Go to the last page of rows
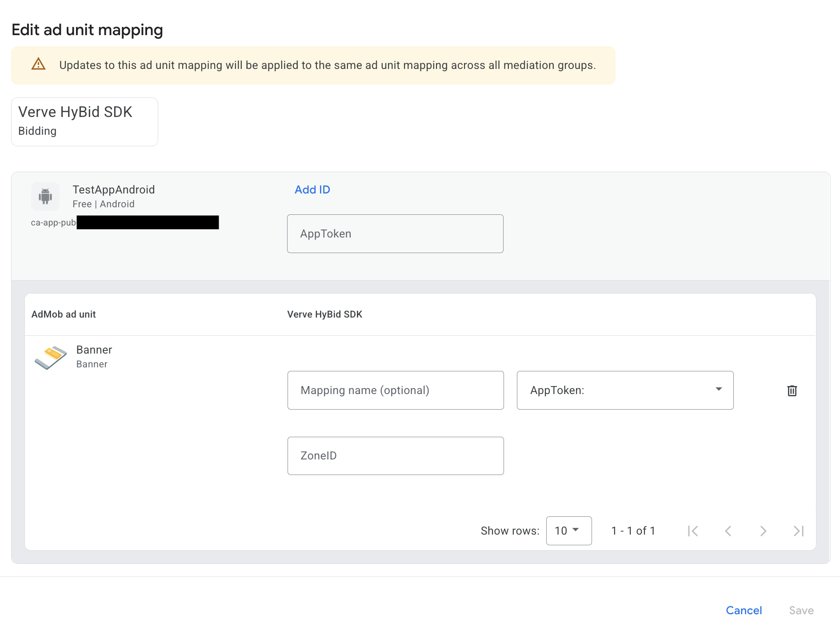This screenshot has width=840, height=636. pos(799,531)
